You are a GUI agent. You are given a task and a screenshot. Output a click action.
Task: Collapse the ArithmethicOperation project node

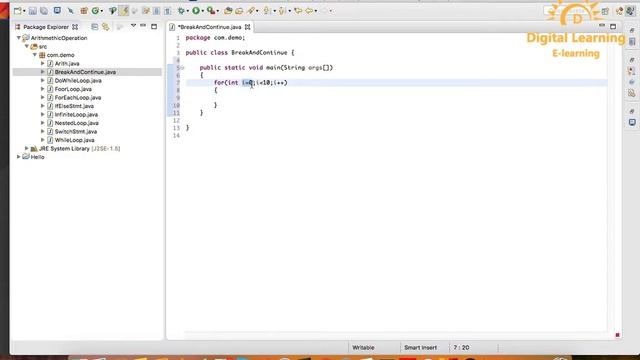tap(19, 38)
